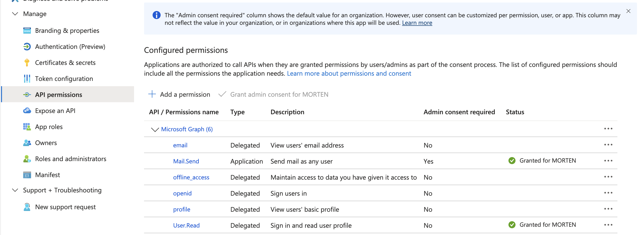Screen dimensions: 644x235
Task: Open App roles menu item
Action: pyautogui.click(x=68, y=127)
